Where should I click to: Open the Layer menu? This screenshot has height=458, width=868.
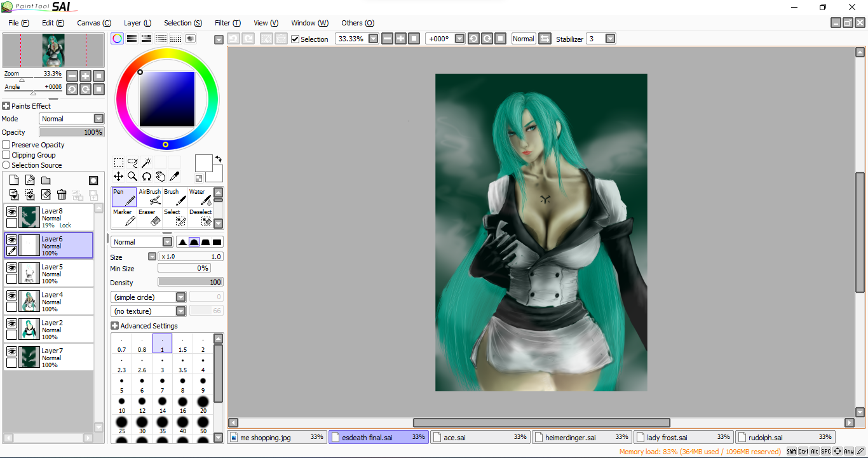(x=137, y=23)
